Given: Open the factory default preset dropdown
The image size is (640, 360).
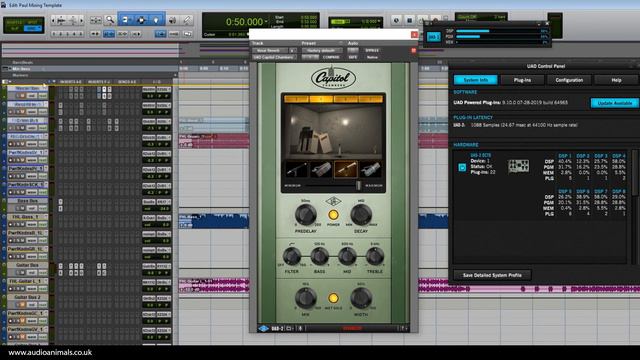Looking at the screenshot, I should point(322,51).
